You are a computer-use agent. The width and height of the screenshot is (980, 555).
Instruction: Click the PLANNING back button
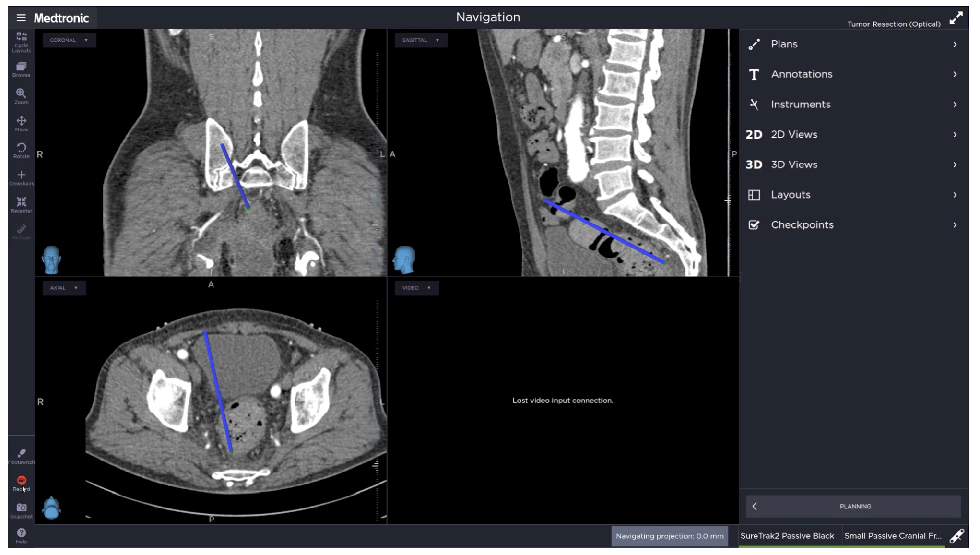(852, 506)
